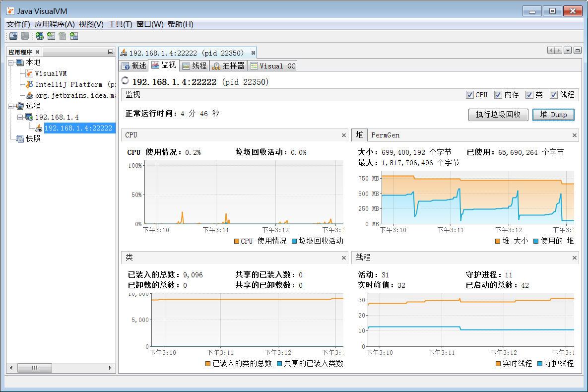Switch to the 线程 tab
This screenshot has height=392, width=588.
194,66
